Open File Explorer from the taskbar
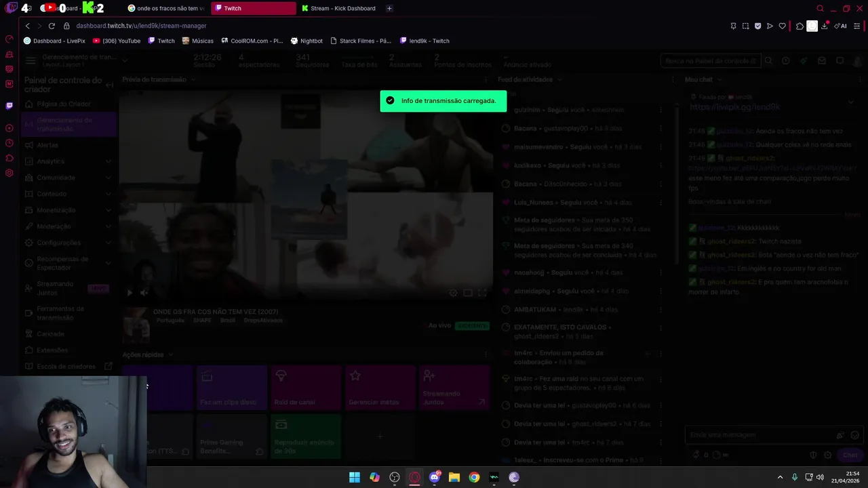 (x=454, y=477)
